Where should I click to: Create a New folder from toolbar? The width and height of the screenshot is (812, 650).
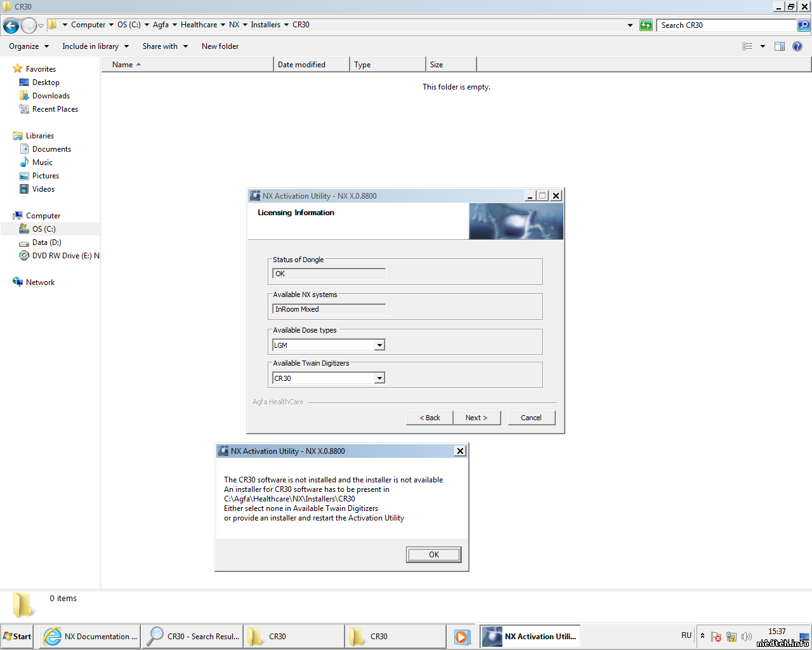tap(220, 46)
